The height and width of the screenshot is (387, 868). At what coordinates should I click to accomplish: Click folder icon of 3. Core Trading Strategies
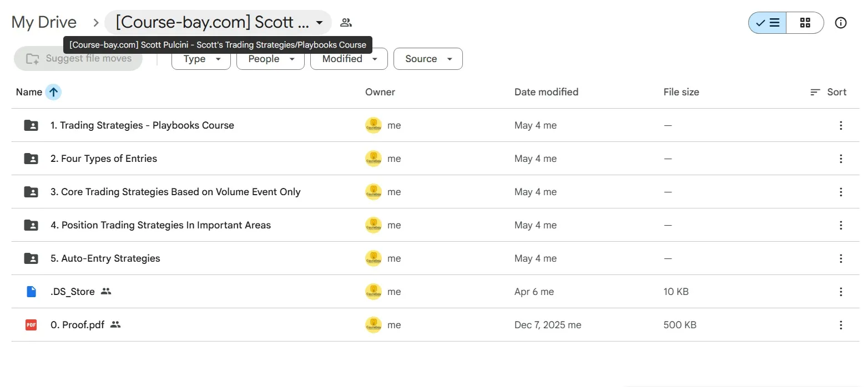click(31, 192)
